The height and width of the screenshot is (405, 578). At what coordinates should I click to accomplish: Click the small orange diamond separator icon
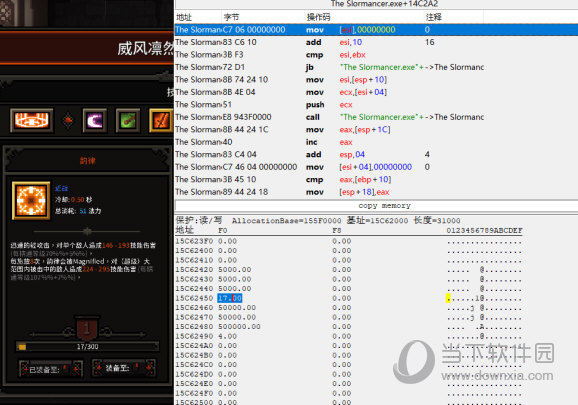pos(68,121)
